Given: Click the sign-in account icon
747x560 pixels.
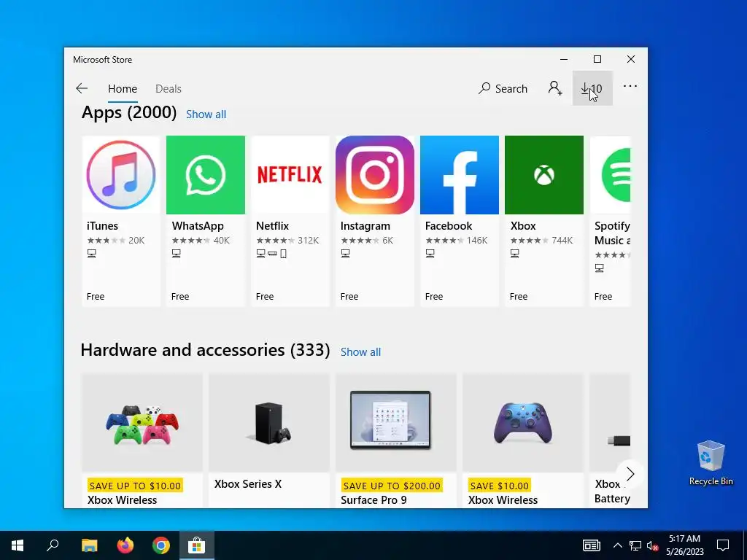Looking at the screenshot, I should pos(555,88).
